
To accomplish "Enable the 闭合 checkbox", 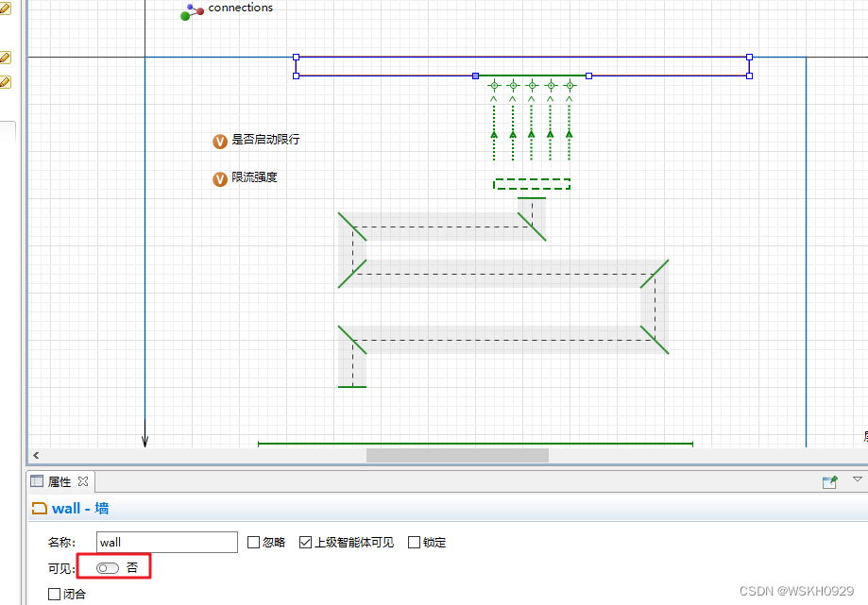I will tap(54, 594).
